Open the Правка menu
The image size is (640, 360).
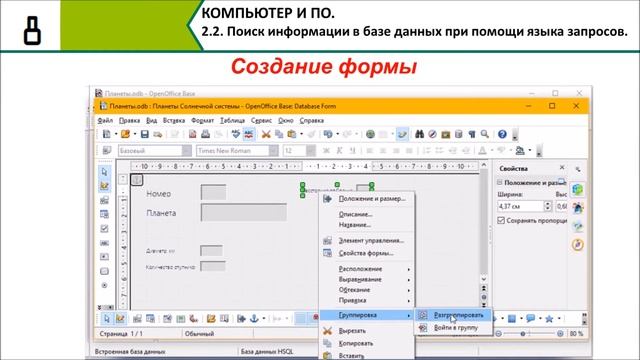click(x=129, y=120)
